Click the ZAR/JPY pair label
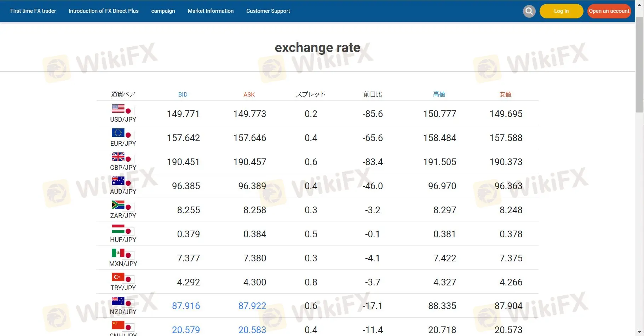 tap(123, 216)
